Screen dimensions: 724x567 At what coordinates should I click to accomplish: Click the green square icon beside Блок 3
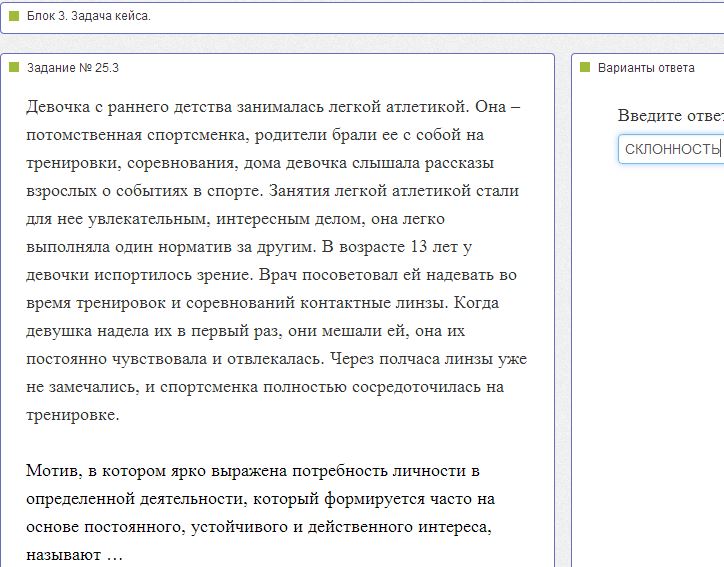tap(14, 16)
